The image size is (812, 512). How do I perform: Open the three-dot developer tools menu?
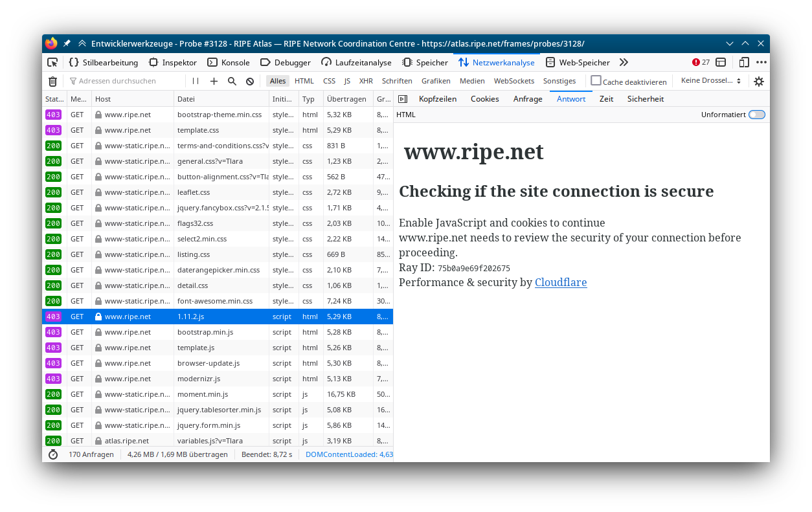click(761, 63)
